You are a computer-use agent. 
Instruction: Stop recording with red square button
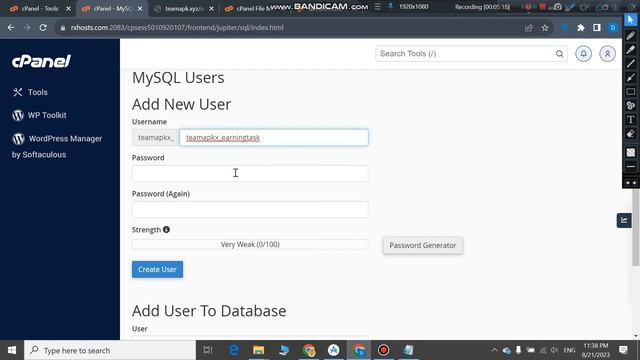tap(542, 7)
